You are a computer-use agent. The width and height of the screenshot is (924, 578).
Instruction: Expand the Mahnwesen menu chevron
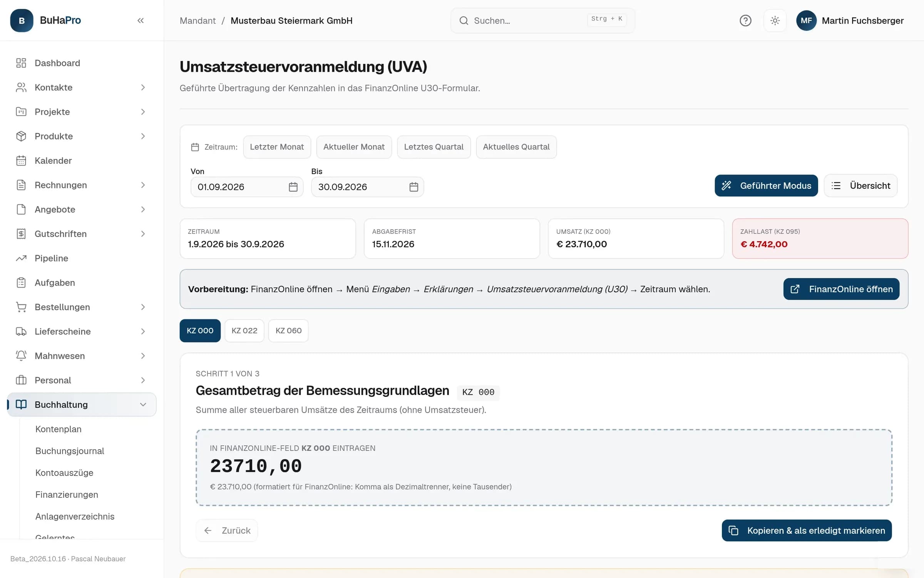click(x=143, y=356)
